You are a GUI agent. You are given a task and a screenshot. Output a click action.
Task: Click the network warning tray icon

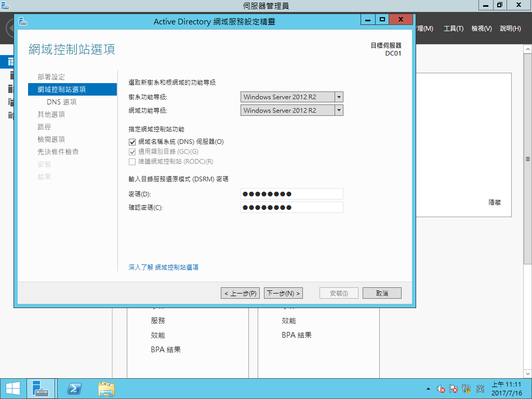(466, 389)
